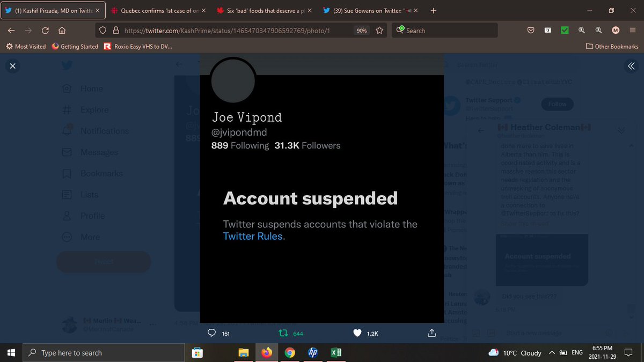Open dimmed Profile navigation item
The height and width of the screenshot is (362, 644).
(x=84, y=216)
